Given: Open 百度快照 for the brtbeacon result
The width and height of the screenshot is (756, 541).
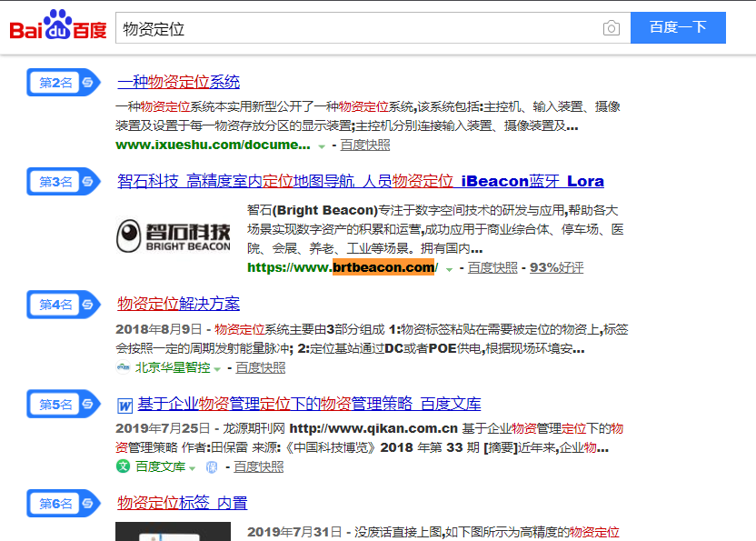Looking at the screenshot, I should [492, 267].
